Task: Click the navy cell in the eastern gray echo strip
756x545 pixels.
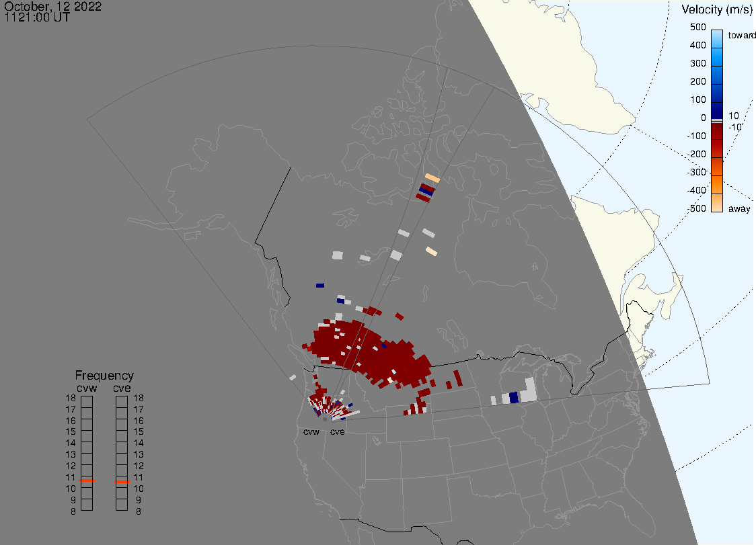Action: (513, 398)
